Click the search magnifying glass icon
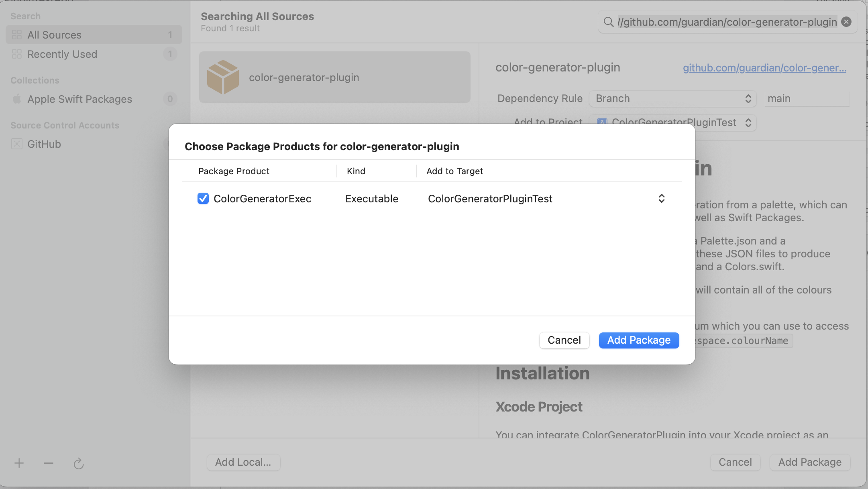Viewport: 868px width, 489px height. point(609,22)
